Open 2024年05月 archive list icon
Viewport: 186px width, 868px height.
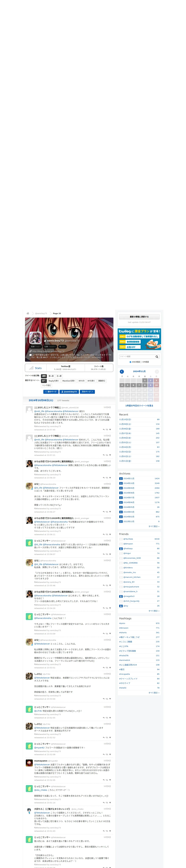pos(121,507)
